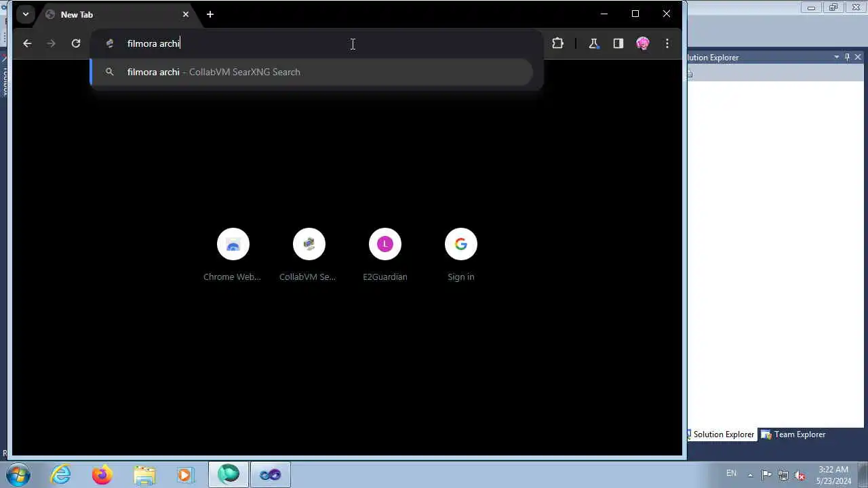Close the New Tab tab
Image resolution: width=868 pixels, height=488 pixels.
tap(186, 14)
